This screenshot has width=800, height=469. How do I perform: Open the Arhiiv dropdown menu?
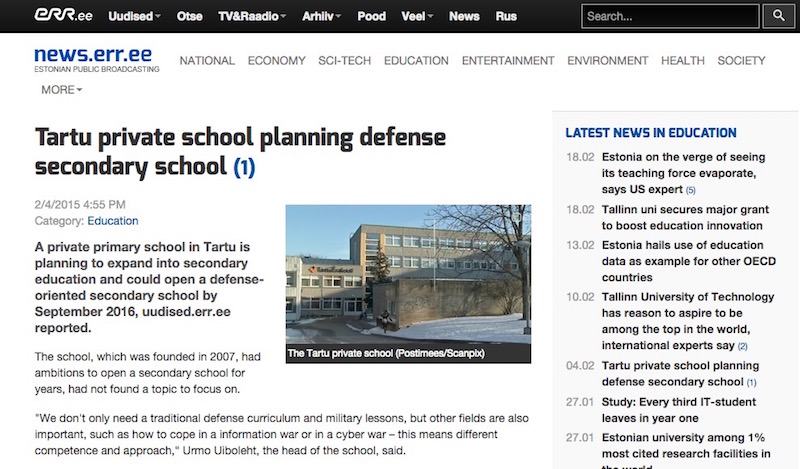321,16
